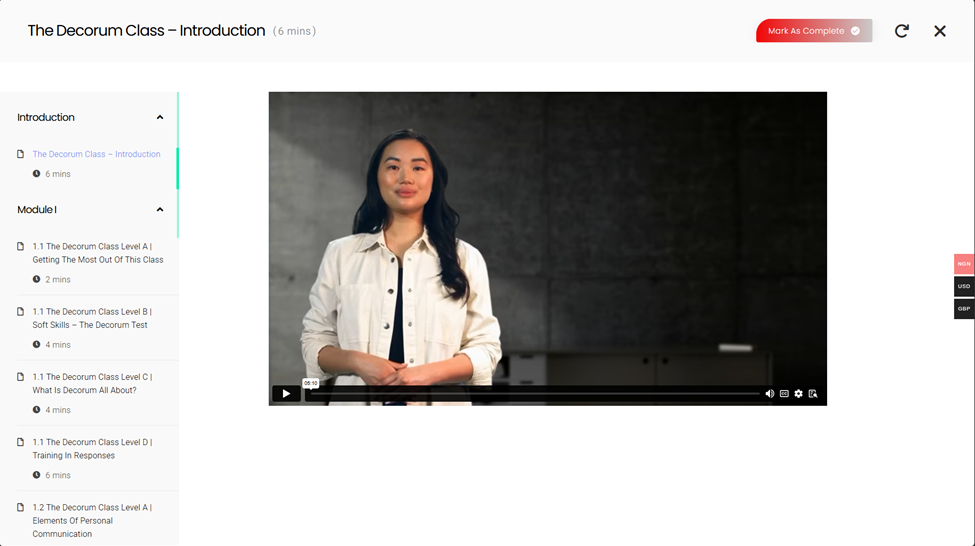This screenshot has width=975, height=546.
Task: Reload the lesson with refresh icon
Action: (902, 30)
